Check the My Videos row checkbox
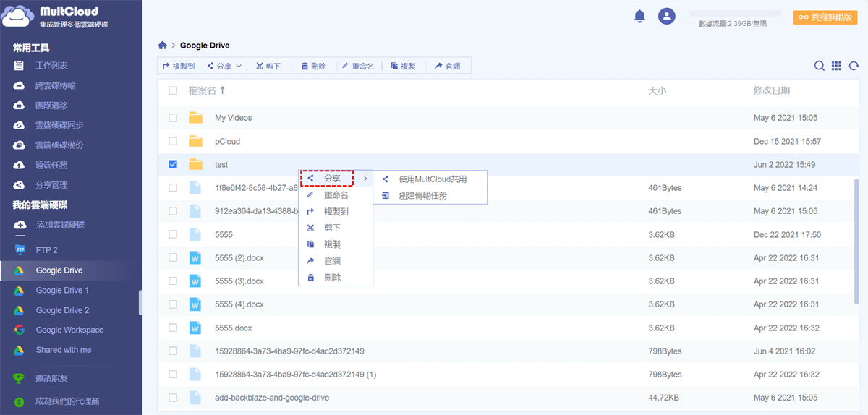The height and width of the screenshot is (415, 868). pos(173,118)
